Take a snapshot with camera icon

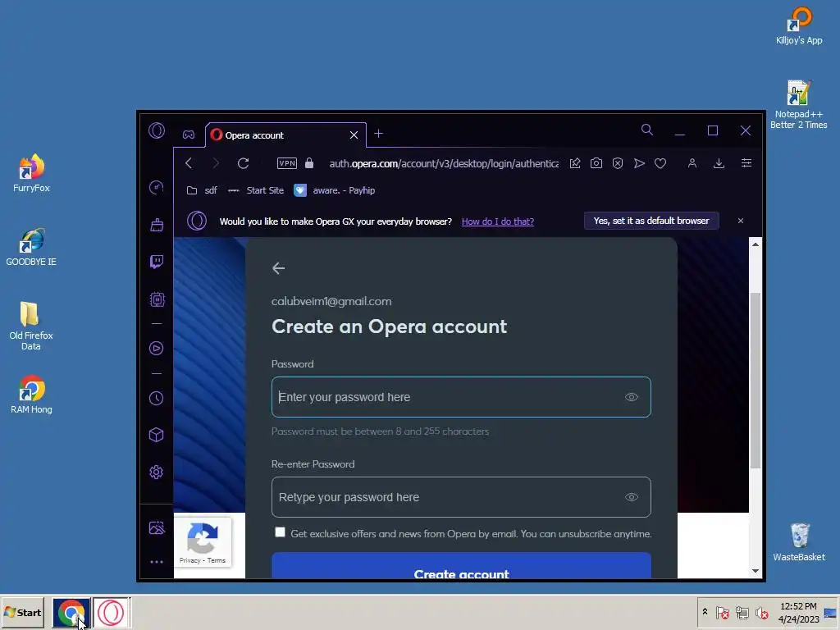[596, 163]
